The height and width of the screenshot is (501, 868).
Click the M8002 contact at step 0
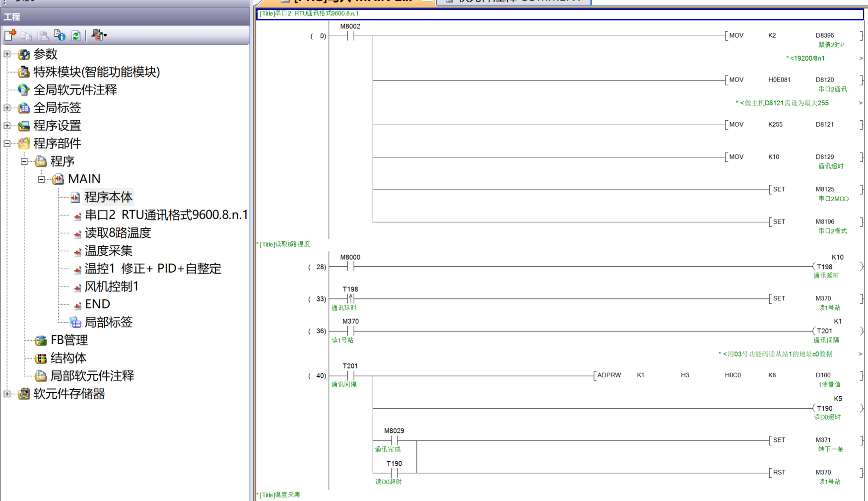[x=350, y=36]
